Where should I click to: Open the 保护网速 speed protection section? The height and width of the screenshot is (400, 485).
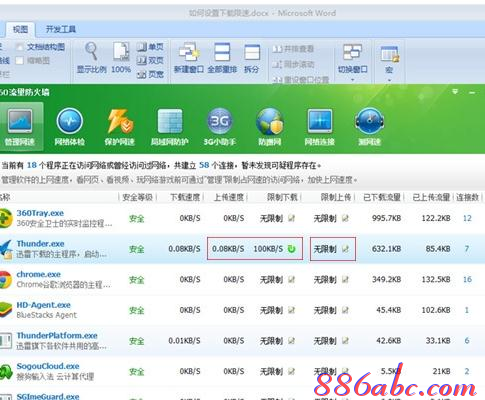click(119, 127)
